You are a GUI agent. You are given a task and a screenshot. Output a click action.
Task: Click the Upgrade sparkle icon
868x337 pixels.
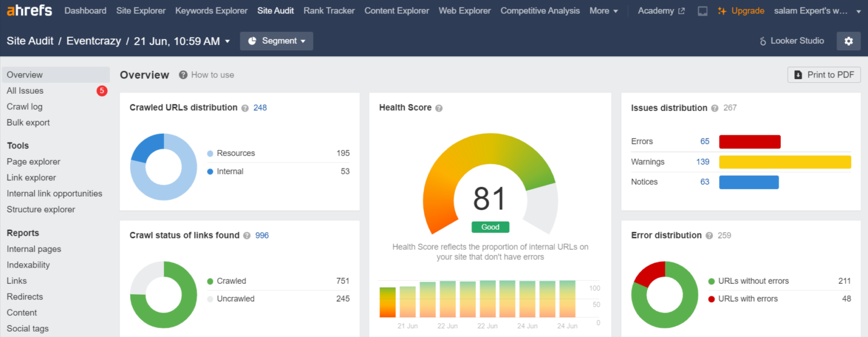722,11
